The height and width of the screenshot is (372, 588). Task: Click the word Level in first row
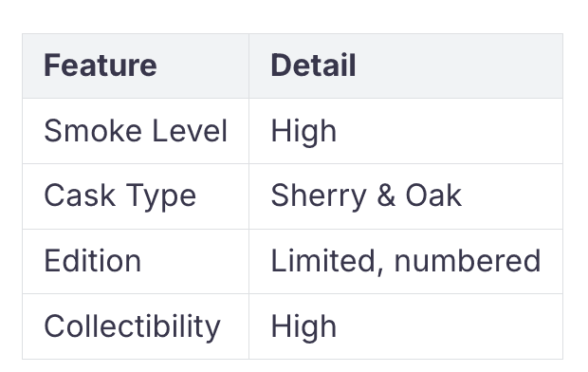pyautogui.click(x=190, y=131)
